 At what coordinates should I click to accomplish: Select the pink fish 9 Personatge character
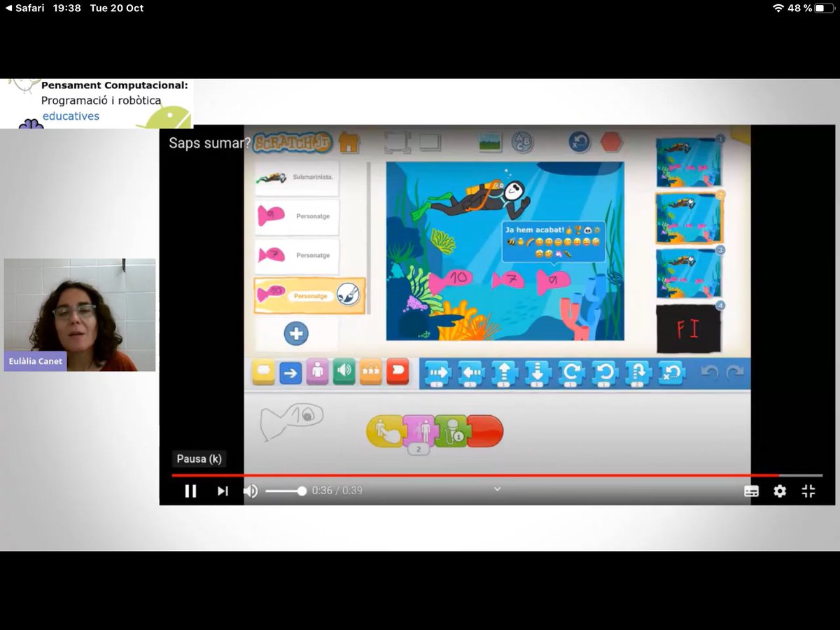[297, 216]
